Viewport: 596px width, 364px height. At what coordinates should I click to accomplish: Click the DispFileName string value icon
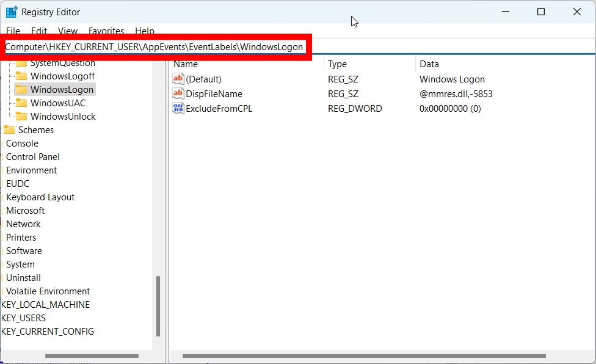(178, 93)
